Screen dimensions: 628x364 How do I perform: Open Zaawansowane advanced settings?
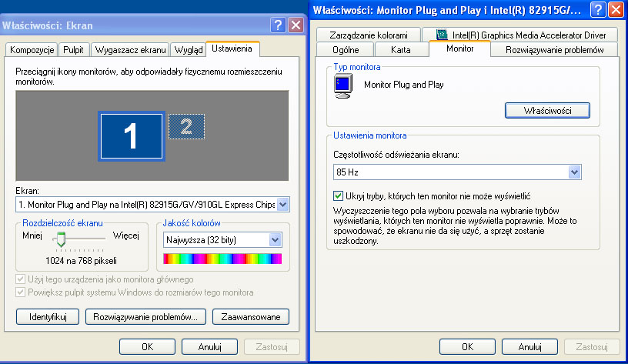point(251,317)
